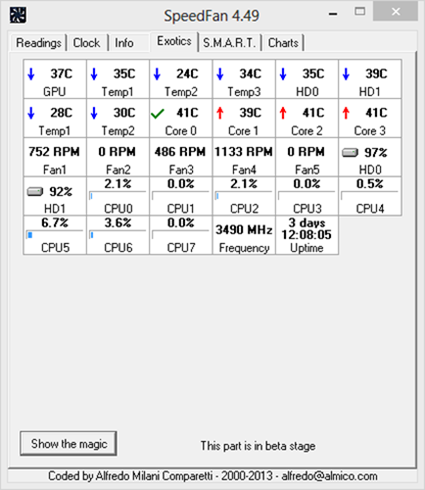The height and width of the screenshot is (490, 425).
Task: Minimize the SpeedFan window
Action: point(333,14)
